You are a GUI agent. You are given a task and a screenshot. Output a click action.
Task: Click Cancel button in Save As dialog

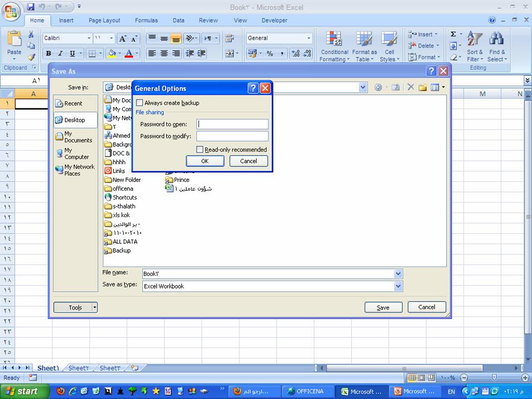(427, 307)
